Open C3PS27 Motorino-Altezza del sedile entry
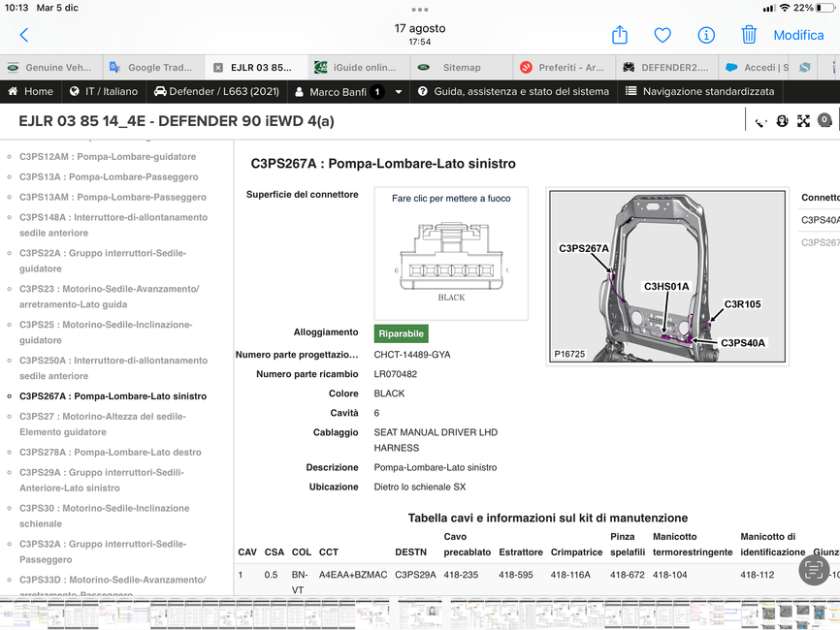 (103, 424)
